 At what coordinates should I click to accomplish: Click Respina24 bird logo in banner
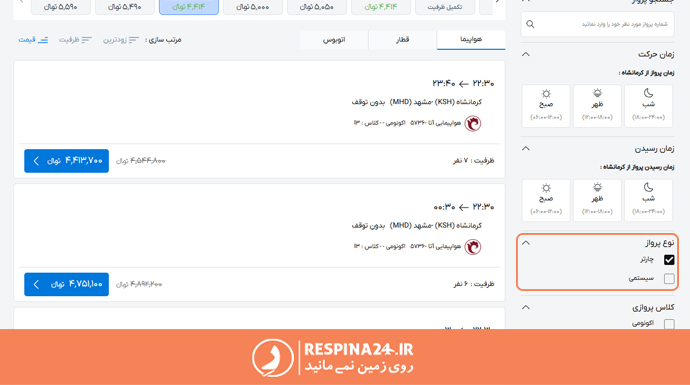pos(272,358)
